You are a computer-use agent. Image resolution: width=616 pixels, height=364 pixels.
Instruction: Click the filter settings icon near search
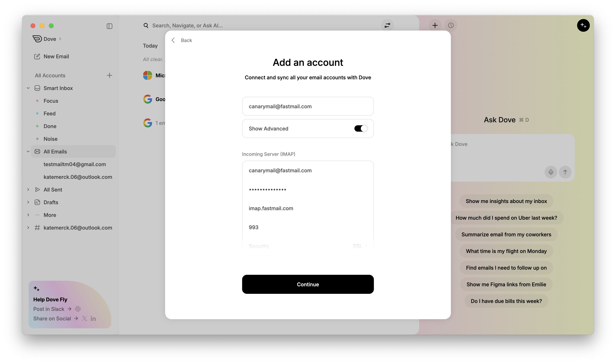(x=387, y=26)
